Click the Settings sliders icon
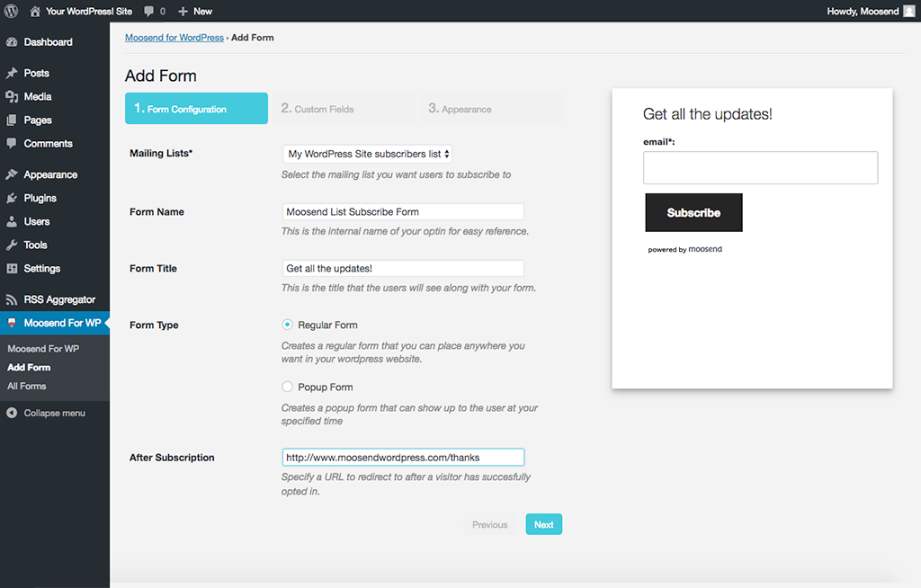The image size is (921, 588). [11, 269]
